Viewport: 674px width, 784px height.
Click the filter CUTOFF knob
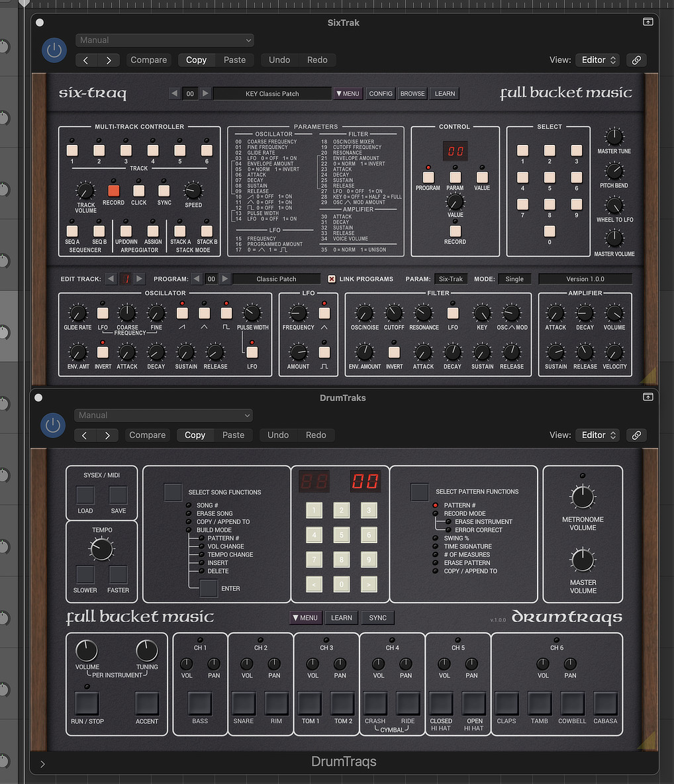pos(394,314)
